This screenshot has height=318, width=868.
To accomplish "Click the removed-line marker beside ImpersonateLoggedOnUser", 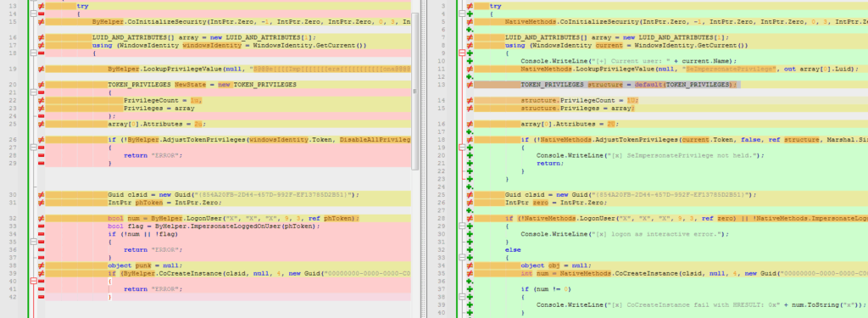I will (x=41, y=226).
